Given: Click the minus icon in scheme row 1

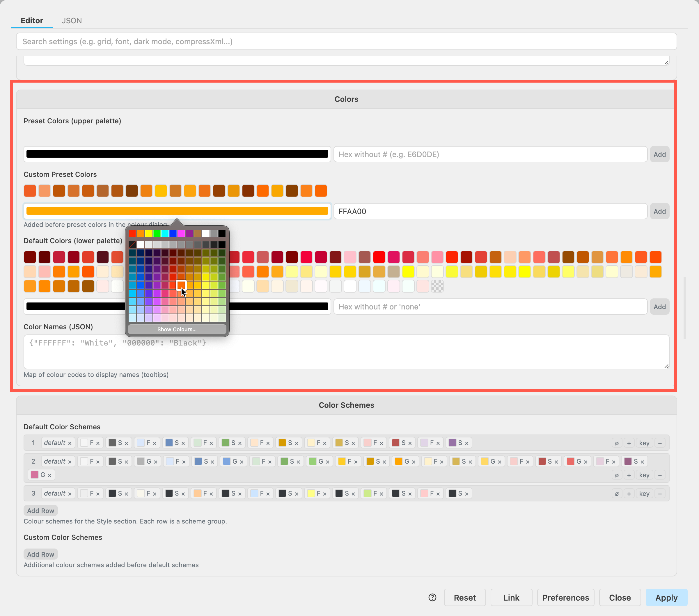Looking at the screenshot, I should click(660, 443).
